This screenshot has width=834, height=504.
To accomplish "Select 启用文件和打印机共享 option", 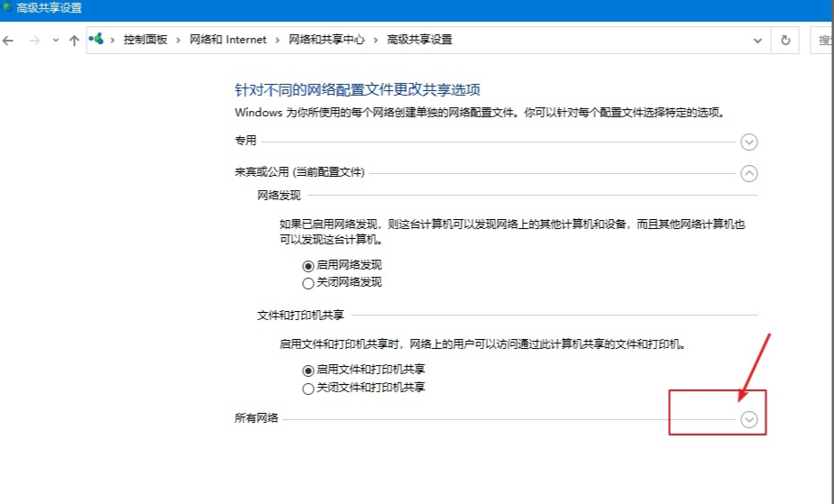I will 308,371.
